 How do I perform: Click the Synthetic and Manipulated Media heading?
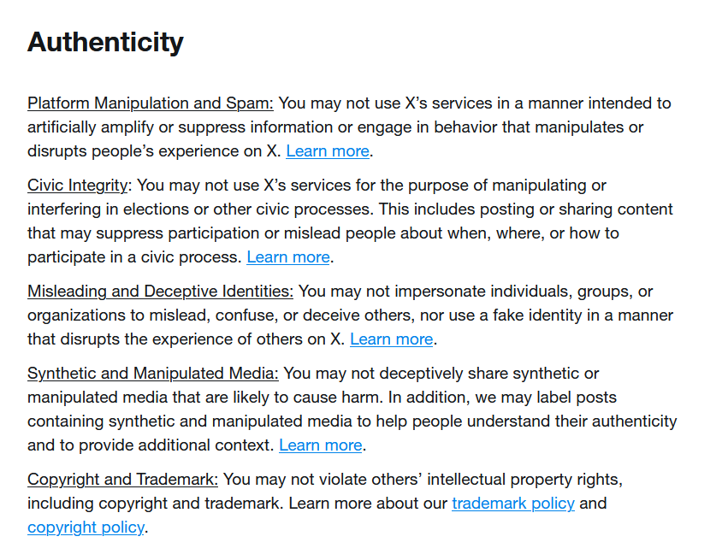click(x=153, y=374)
